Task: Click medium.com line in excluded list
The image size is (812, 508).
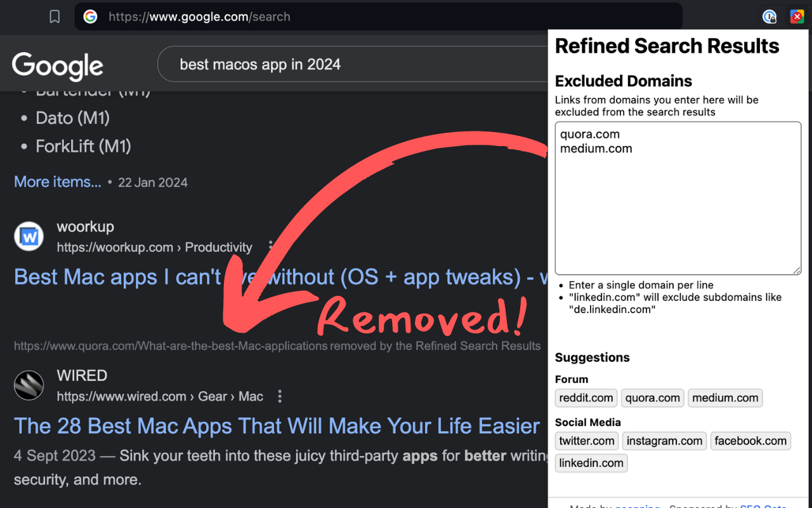Action: coord(596,149)
